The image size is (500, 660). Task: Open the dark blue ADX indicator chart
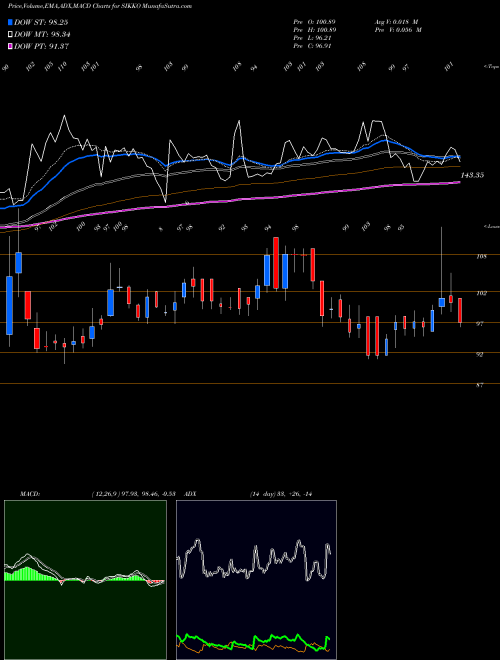pos(256,580)
